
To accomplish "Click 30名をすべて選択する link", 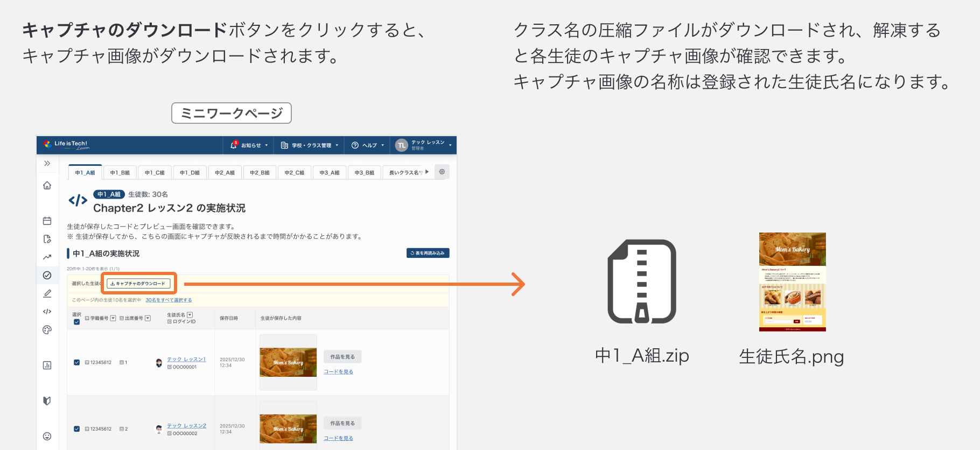I will [169, 300].
